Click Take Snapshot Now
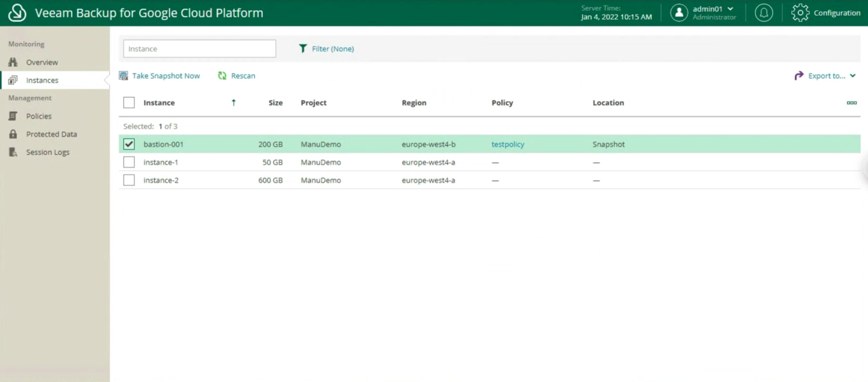 pos(166,76)
